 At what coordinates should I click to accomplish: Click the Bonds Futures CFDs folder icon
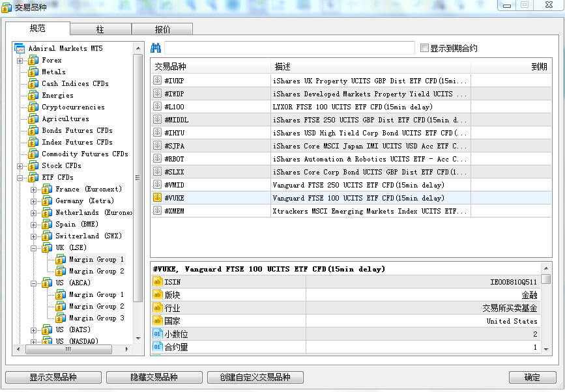tap(33, 130)
